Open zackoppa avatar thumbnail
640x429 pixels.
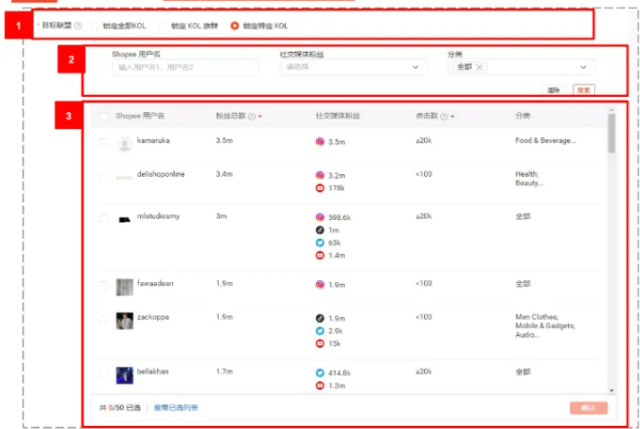point(124,321)
